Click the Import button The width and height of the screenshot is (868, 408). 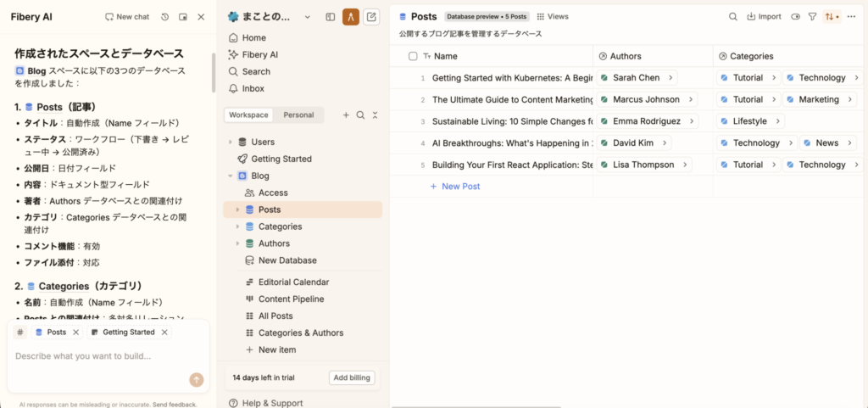764,17
